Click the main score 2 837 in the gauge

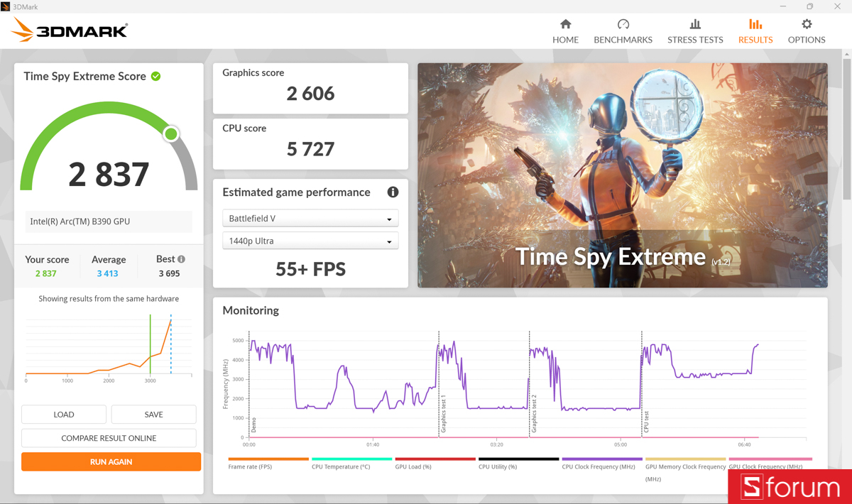click(x=109, y=175)
